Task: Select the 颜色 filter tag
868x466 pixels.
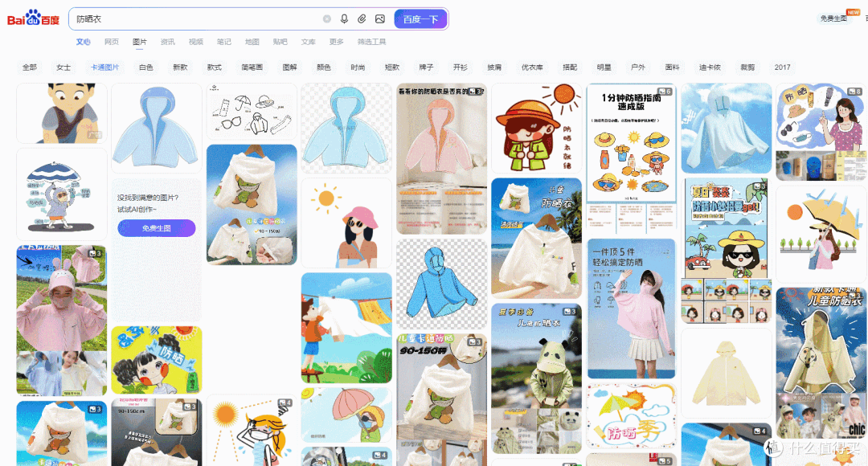Action: [x=324, y=67]
